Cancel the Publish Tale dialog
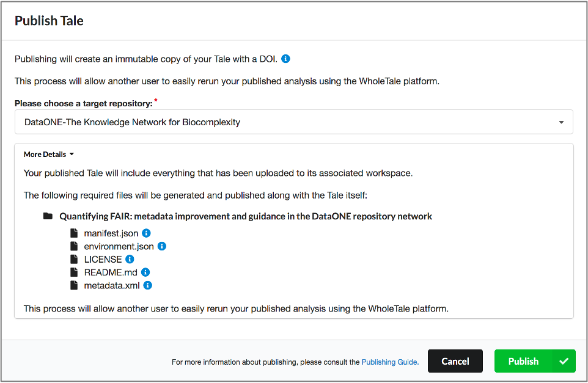The height and width of the screenshot is (383, 588). click(455, 361)
